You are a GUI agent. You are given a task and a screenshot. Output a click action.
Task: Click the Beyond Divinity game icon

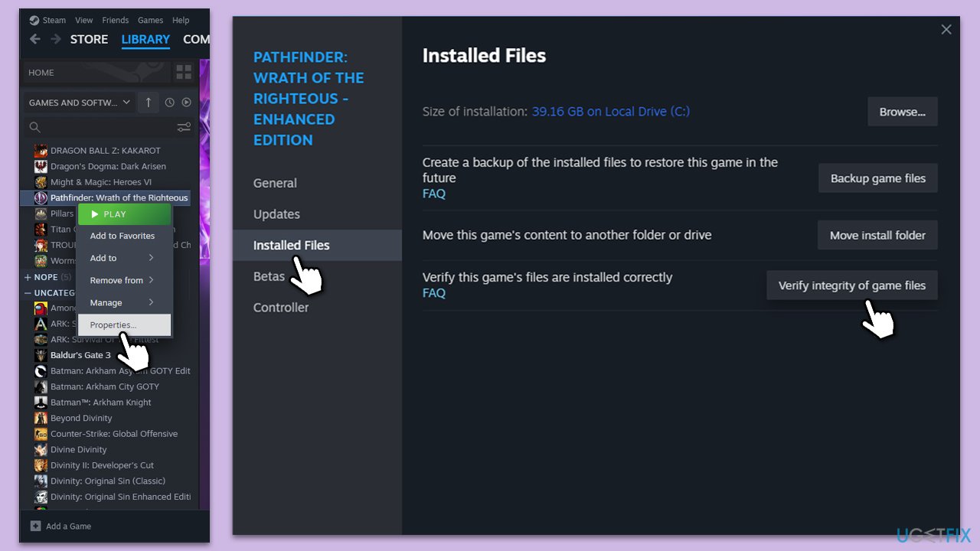pos(41,418)
